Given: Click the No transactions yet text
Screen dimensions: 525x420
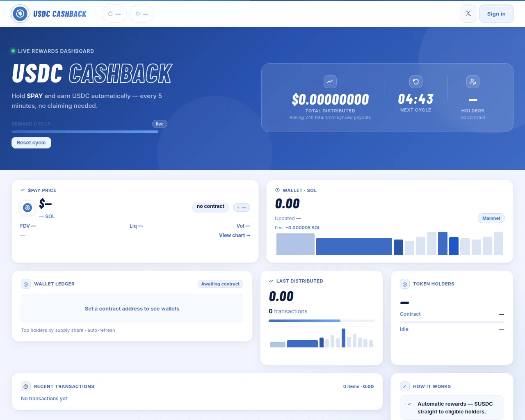Looking at the screenshot, I should pos(44,399).
